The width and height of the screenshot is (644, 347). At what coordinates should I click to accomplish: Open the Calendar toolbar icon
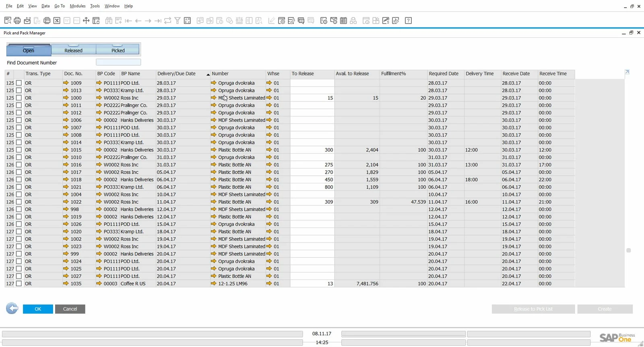coord(343,21)
